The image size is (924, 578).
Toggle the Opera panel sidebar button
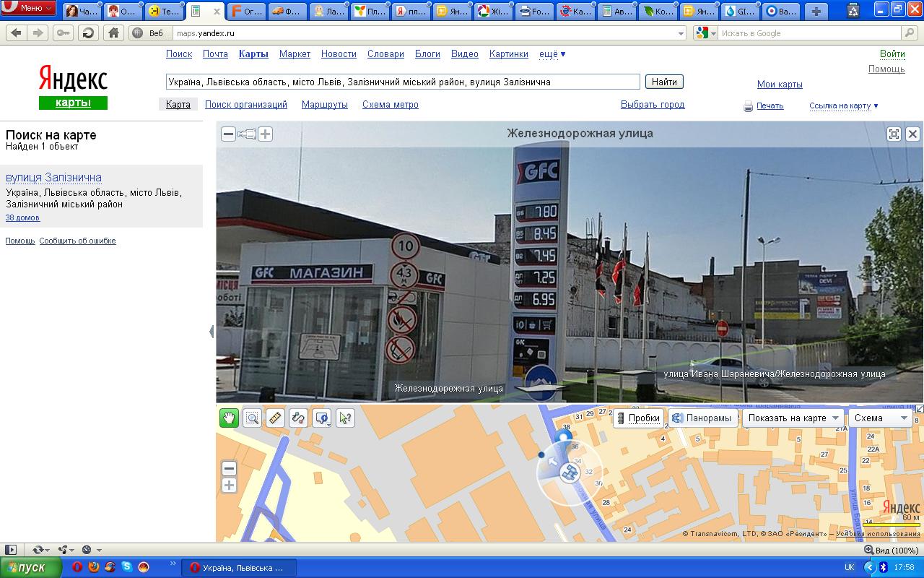pos(10,550)
